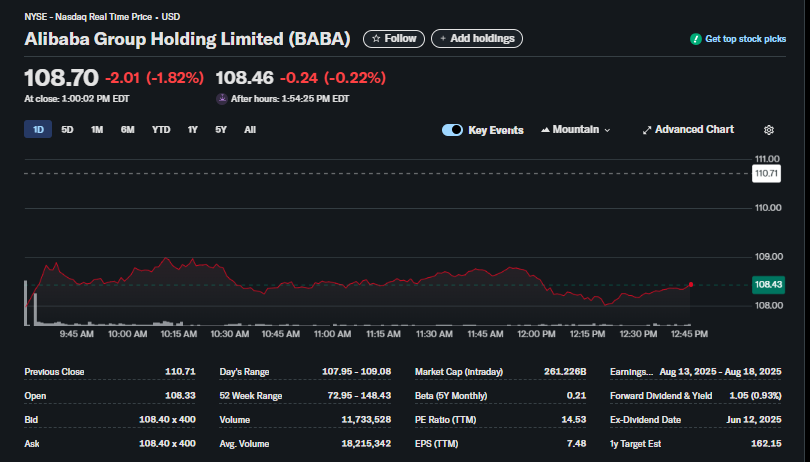Click the Previous Close value 110.71
The width and height of the screenshot is (810, 462).
tap(180, 372)
